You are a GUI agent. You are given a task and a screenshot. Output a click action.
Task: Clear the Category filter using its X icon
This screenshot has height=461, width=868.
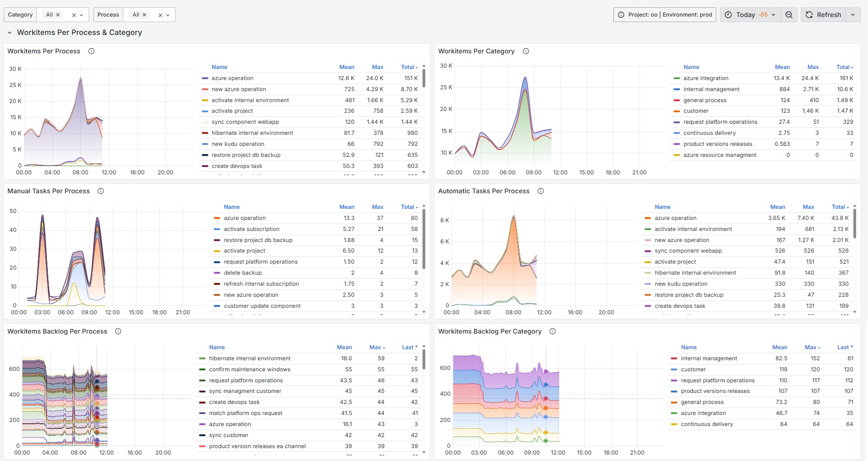(x=75, y=14)
